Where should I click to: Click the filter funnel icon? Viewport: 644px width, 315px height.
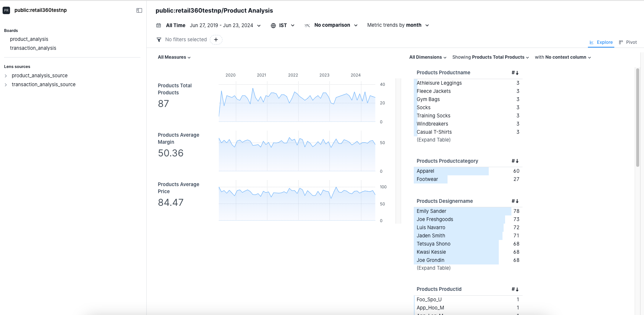159,40
